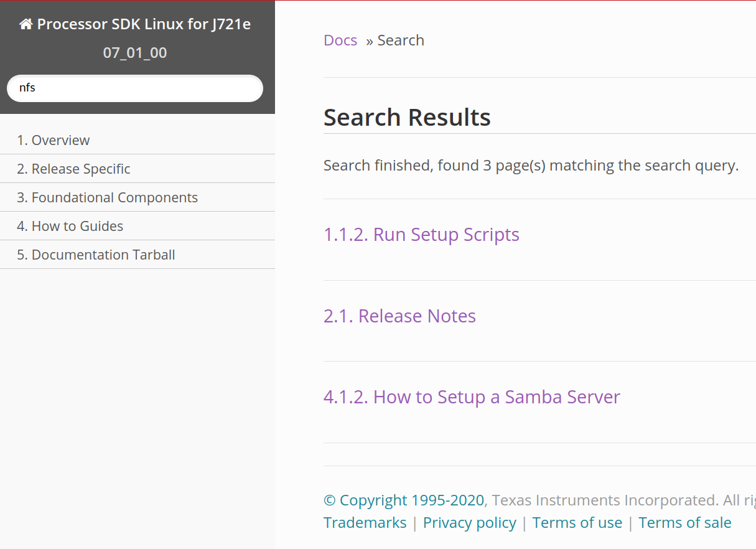756x549 pixels.
Task: Open the Trademarks footer link
Action: [x=365, y=523]
